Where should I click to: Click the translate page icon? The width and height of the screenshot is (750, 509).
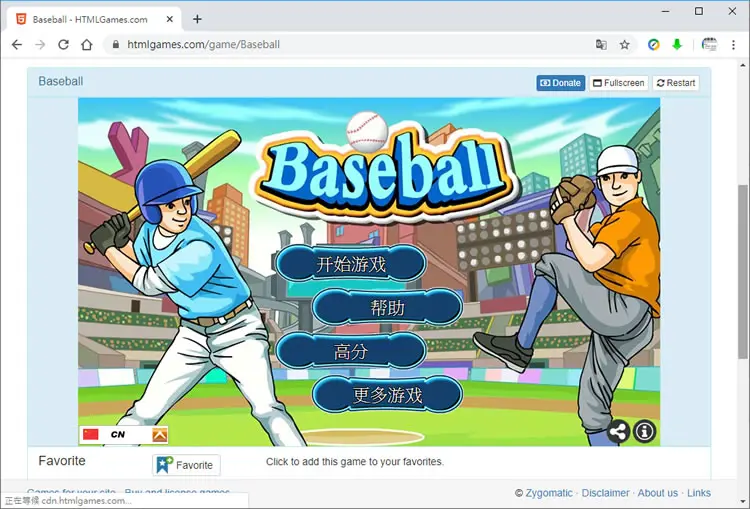(601, 44)
